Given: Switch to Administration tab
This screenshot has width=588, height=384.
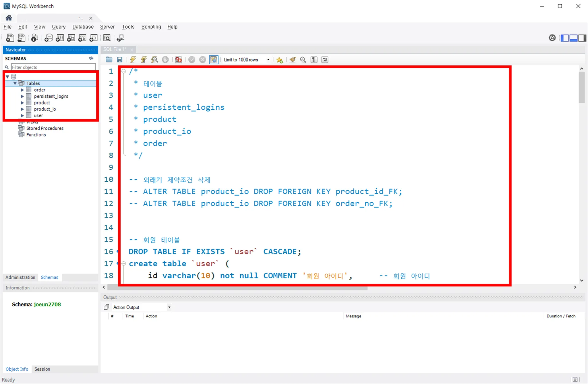Looking at the screenshot, I should 20,277.
